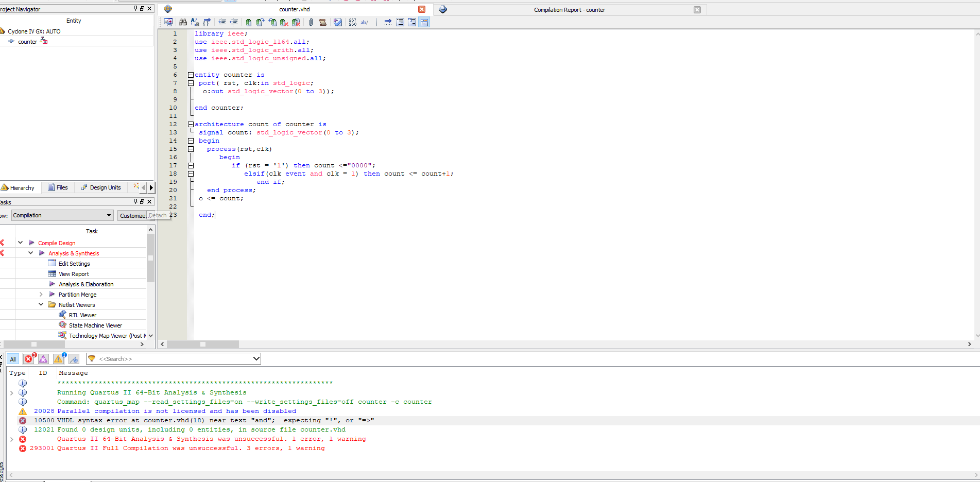
Task: Click the binoculars Find icon in editor toolbar
Action: click(183, 22)
